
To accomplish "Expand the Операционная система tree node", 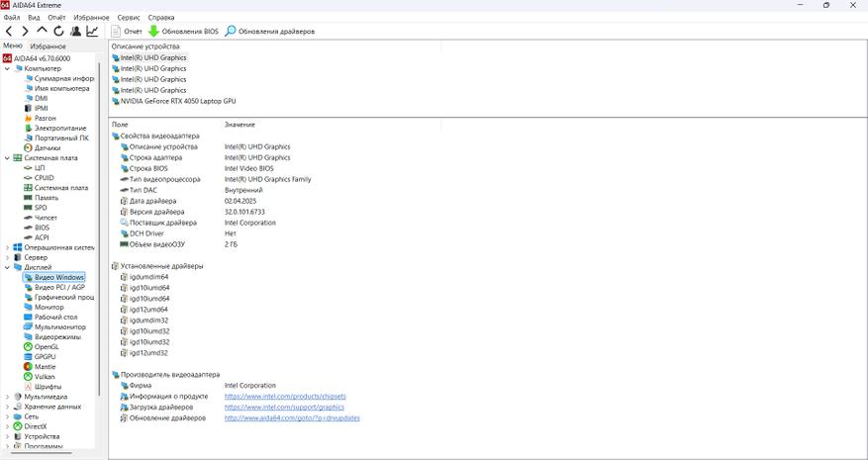I will 7,247.
